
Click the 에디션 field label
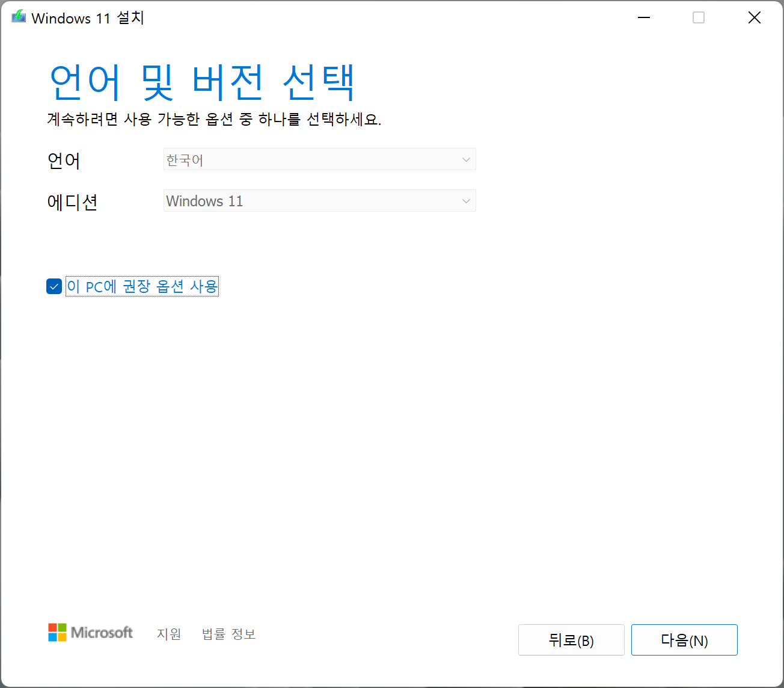[x=72, y=202]
